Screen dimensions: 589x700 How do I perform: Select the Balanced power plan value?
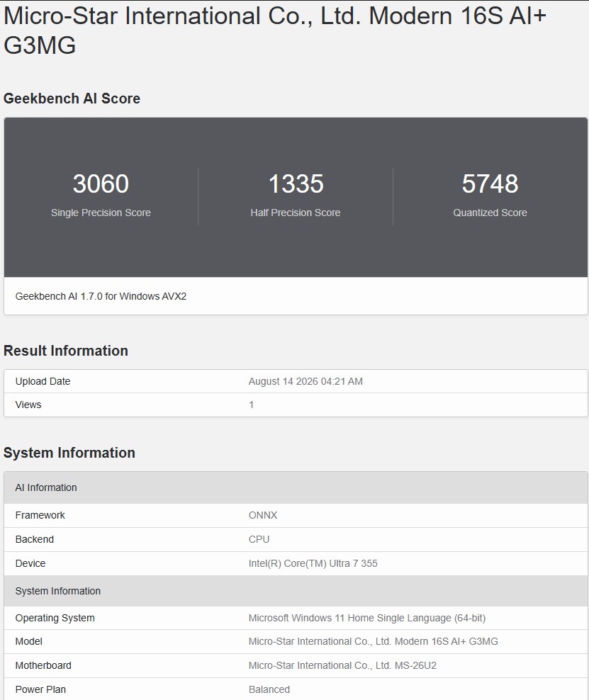(269, 689)
